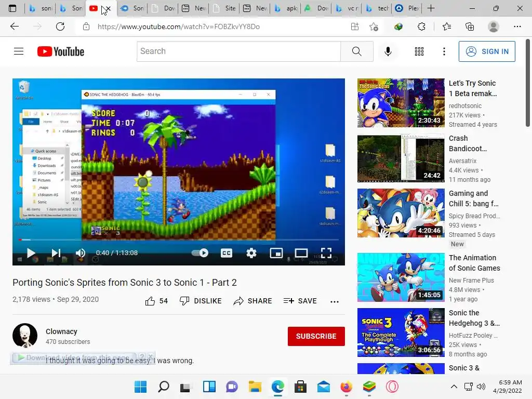
Task: Open the Favorites list
Action: point(446,26)
